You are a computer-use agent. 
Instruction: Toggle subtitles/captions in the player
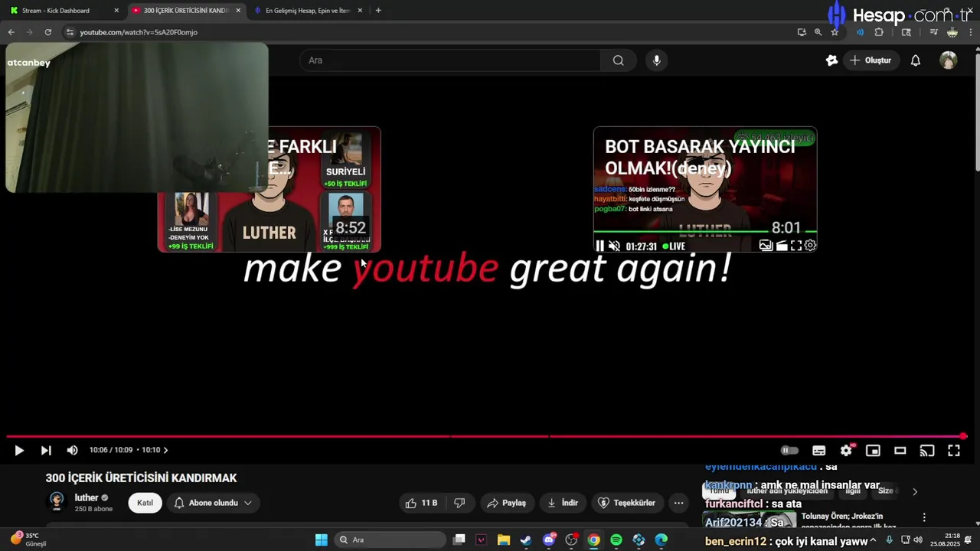pos(818,451)
